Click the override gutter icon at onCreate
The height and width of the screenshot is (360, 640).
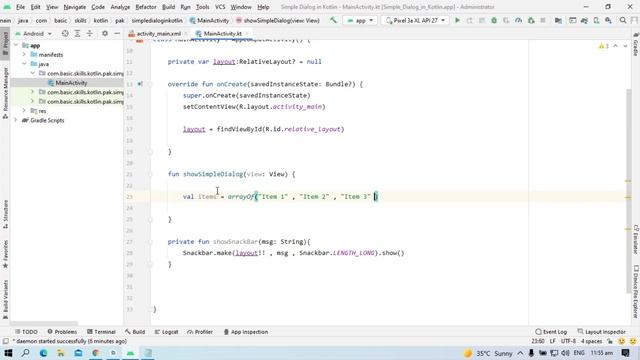[x=140, y=84]
